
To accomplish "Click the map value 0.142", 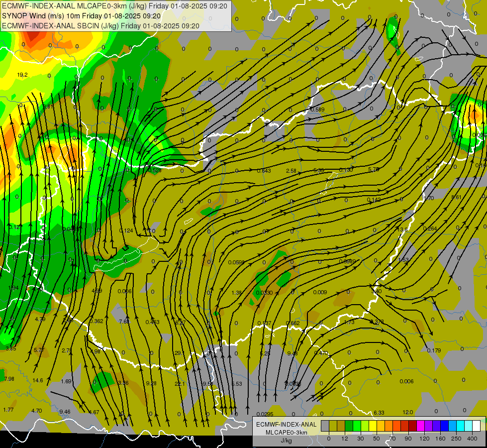I will 374,200.
